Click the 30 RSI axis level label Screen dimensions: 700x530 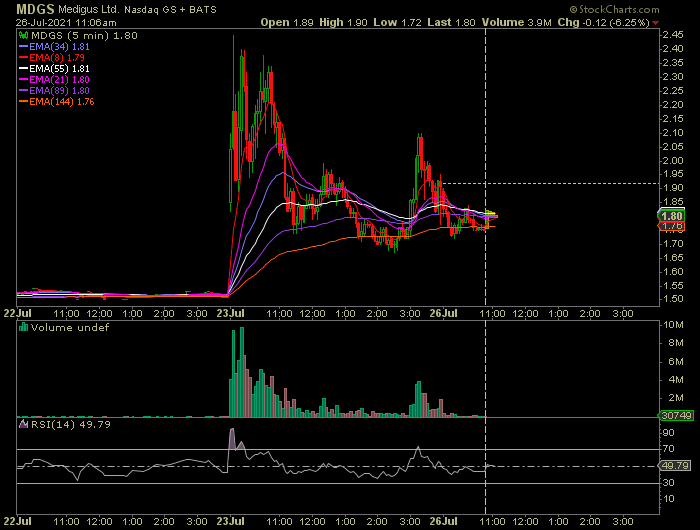point(669,483)
